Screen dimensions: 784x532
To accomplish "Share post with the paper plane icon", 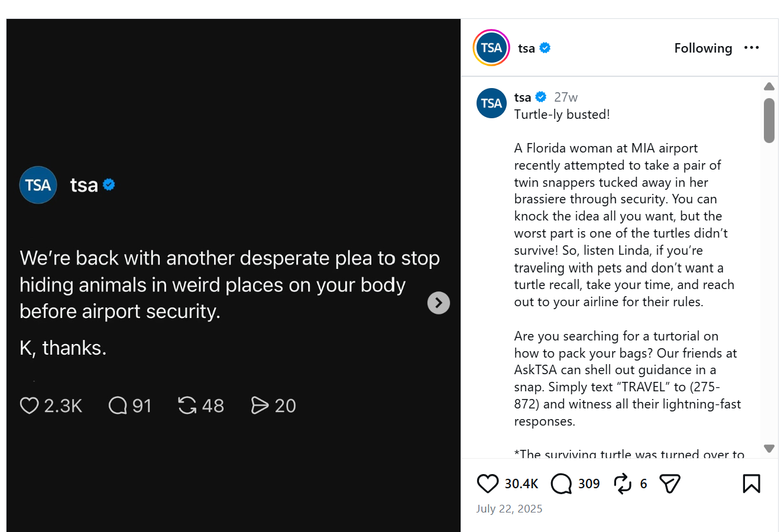I will point(669,484).
